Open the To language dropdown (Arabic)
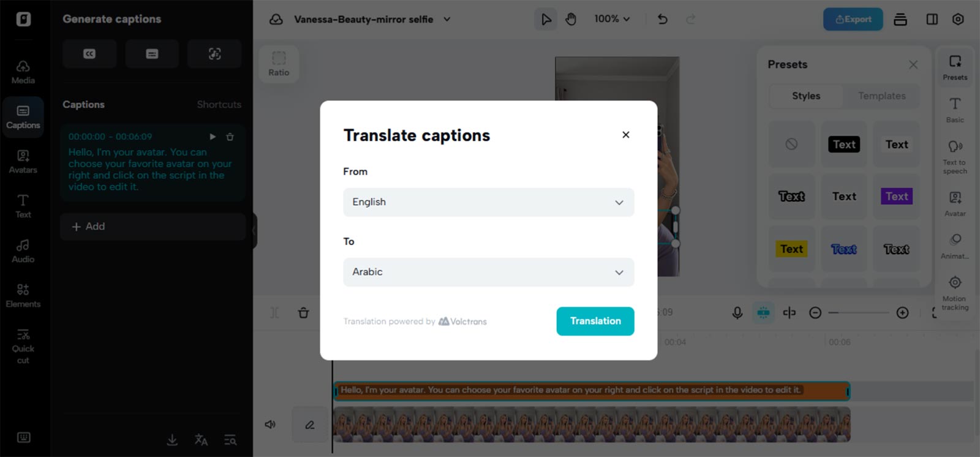Screen dimensions: 980x457 [x=488, y=272]
